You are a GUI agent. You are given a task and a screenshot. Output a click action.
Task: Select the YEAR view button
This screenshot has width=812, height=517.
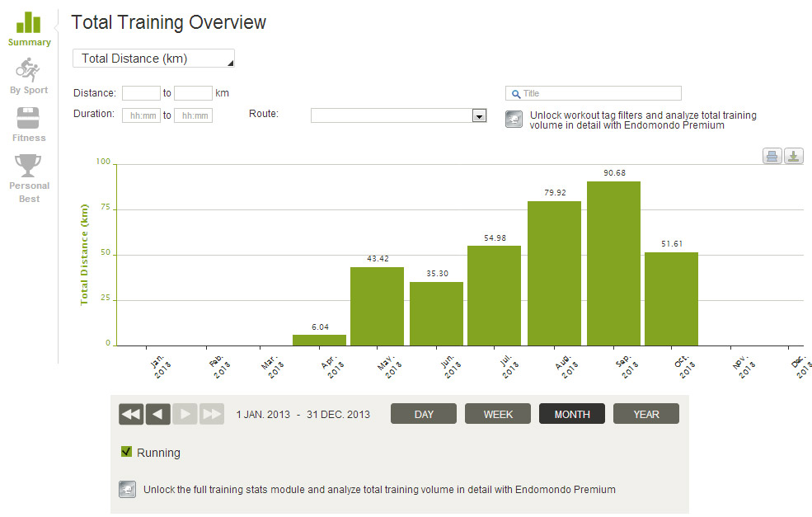[x=645, y=414]
